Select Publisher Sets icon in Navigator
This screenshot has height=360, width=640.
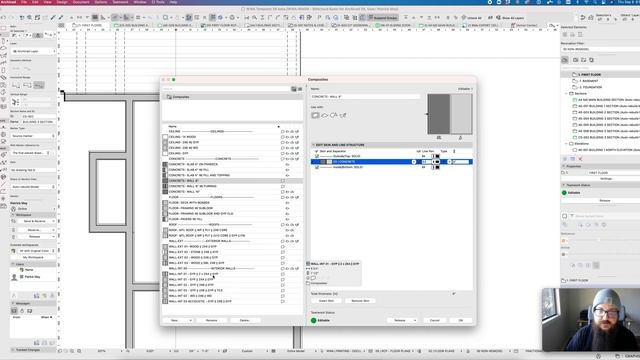coord(591,60)
